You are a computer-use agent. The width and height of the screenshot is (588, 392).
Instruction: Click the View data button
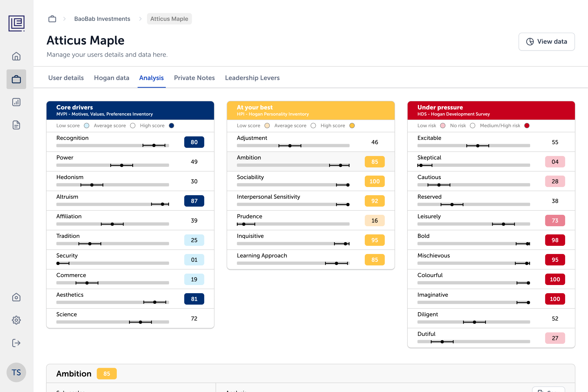click(547, 42)
